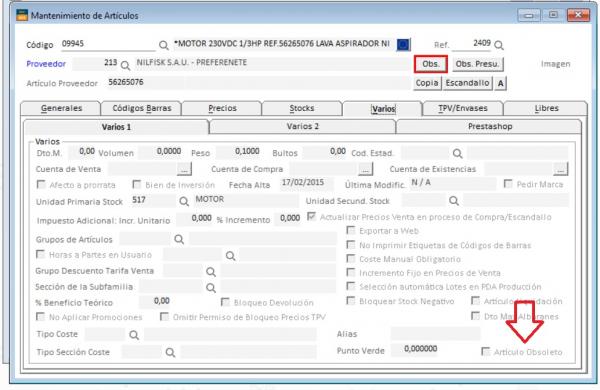Click the % Beneficio Teórico field
The image size is (600, 390).
(x=156, y=301)
